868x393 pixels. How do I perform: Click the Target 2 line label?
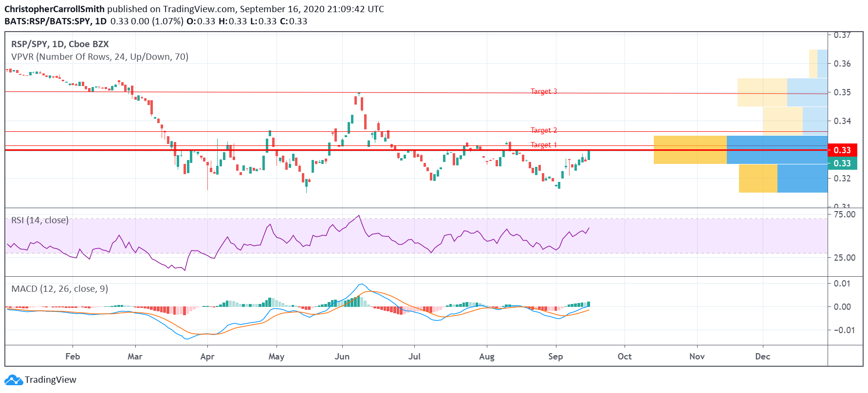544,130
